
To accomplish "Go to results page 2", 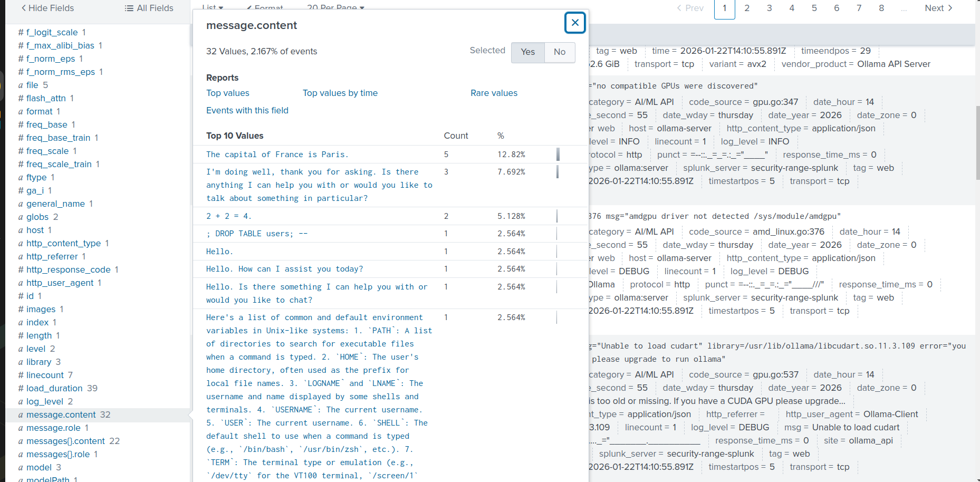I will [747, 8].
